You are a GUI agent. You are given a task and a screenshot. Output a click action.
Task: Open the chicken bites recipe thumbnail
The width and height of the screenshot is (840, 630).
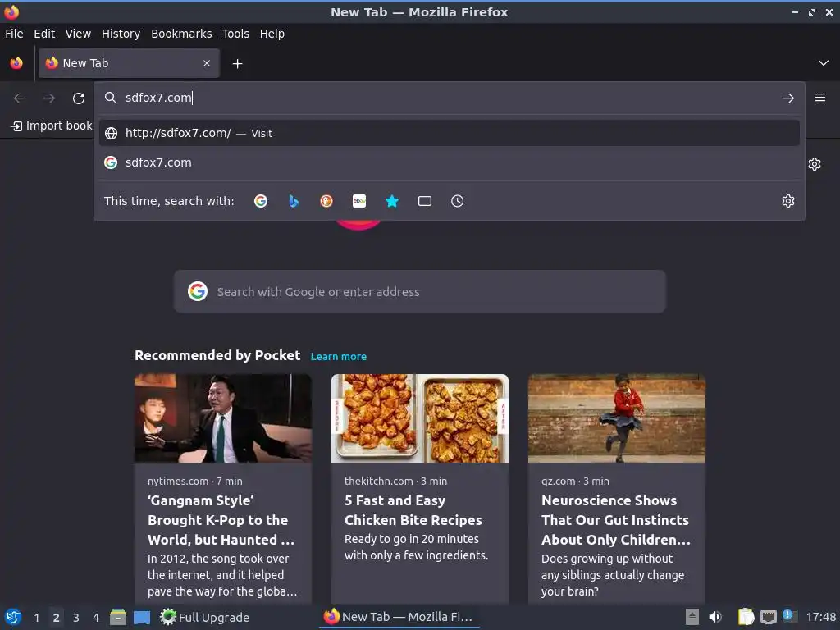[419, 418]
